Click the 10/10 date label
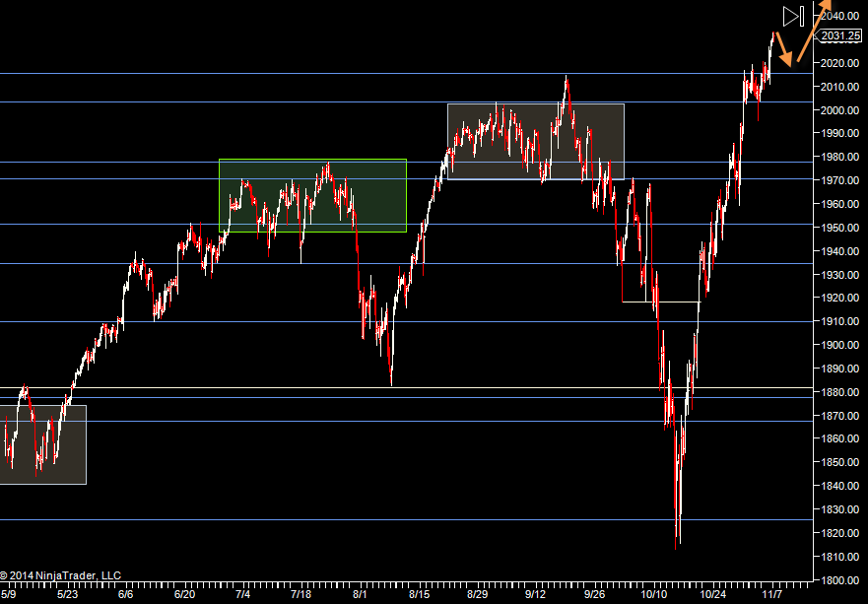 tap(654, 594)
